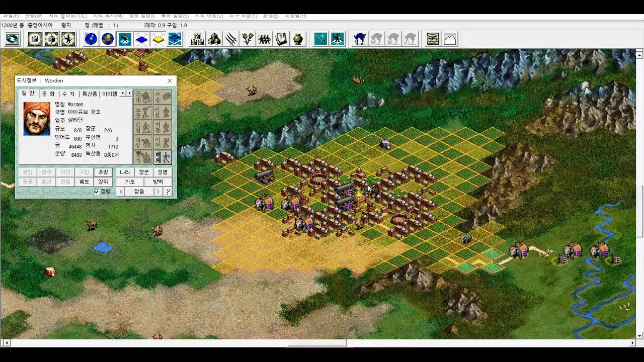The height and width of the screenshot is (362, 644).
Task: Click the teal sword toolbar icon
Action: [320, 39]
